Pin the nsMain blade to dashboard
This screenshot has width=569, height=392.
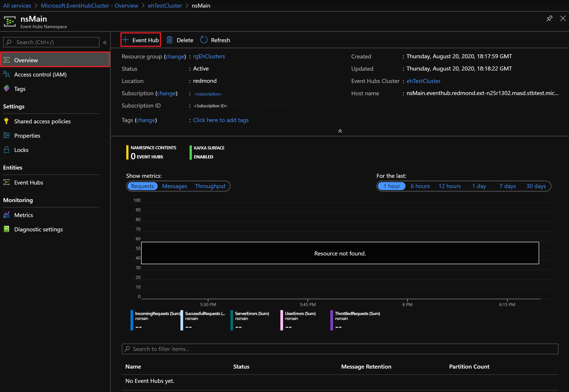(x=550, y=18)
